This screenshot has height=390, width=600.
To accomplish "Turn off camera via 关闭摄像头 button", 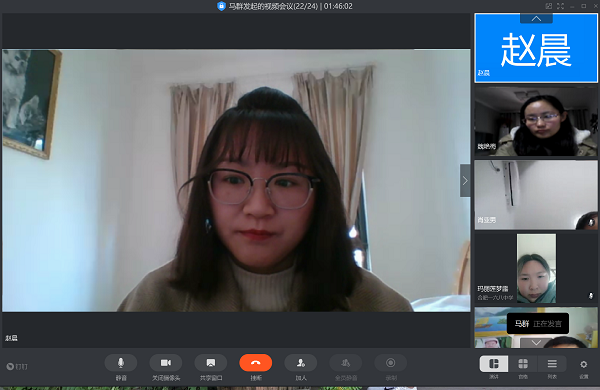I will point(166,363).
